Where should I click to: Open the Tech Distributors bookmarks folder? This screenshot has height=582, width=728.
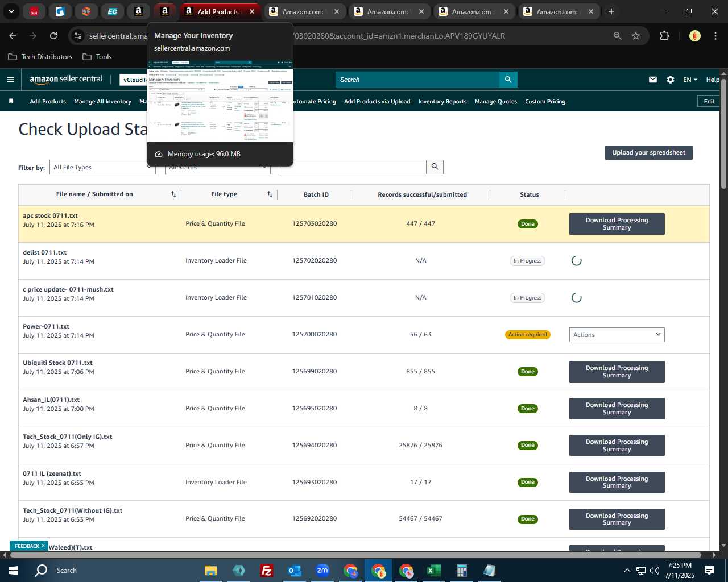tap(40, 57)
